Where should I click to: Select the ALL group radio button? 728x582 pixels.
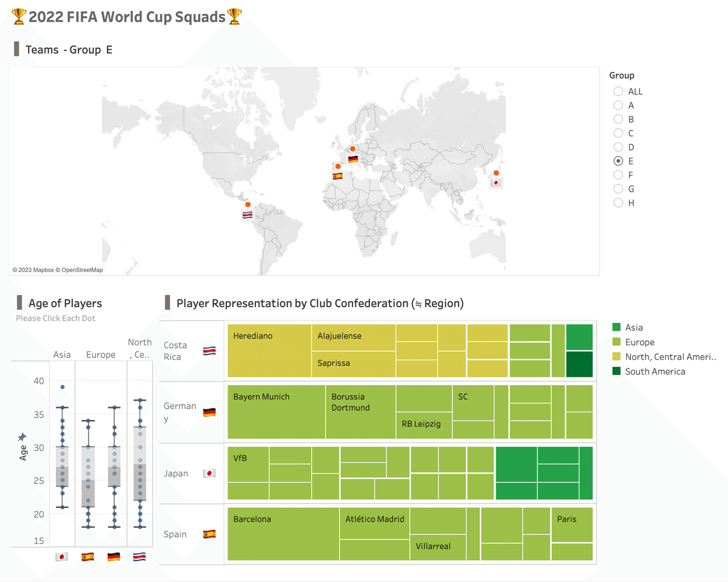[618, 91]
